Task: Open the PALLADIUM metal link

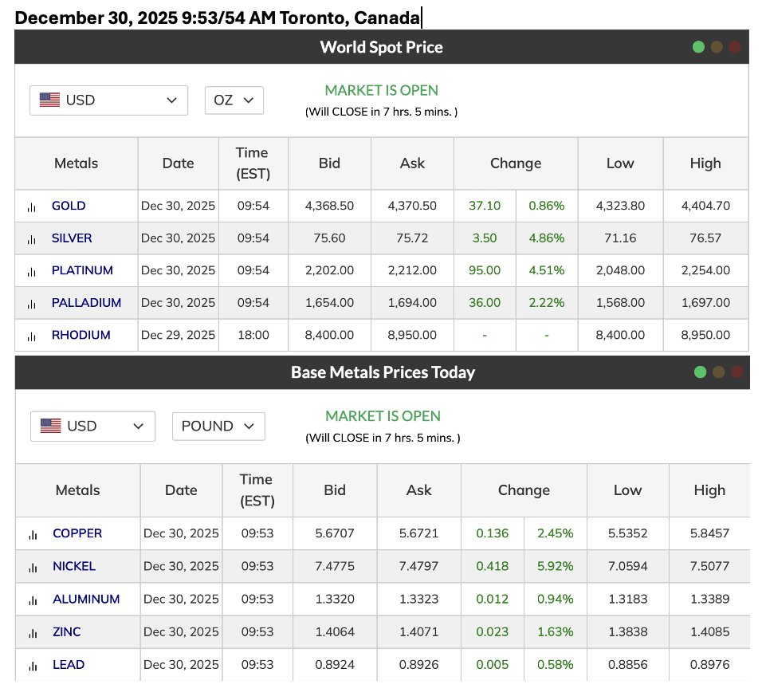Action: pos(84,303)
